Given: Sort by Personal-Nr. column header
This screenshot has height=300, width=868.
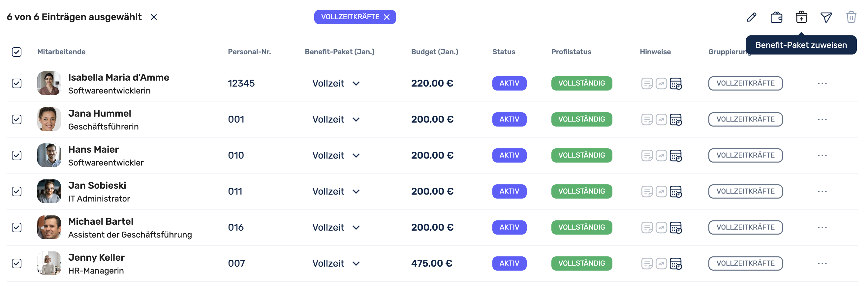Looking at the screenshot, I should pyautogui.click(x=249, y=52).
